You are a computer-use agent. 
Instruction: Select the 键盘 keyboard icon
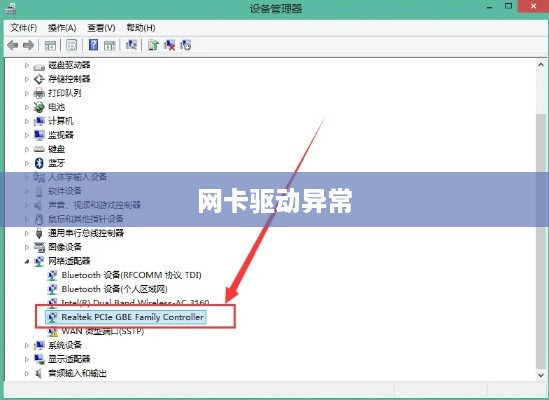click(39, 150)
